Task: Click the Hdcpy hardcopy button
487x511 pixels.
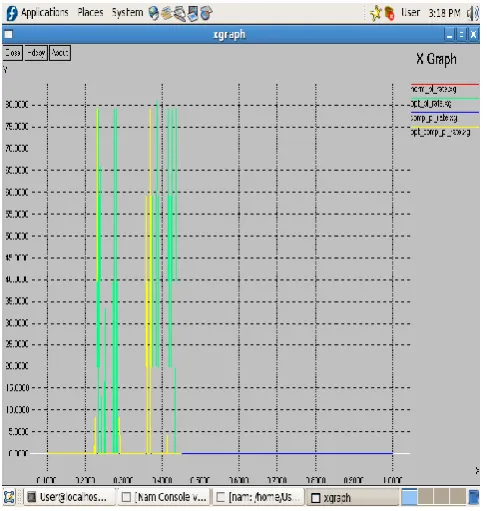Action: coord(36,53)
